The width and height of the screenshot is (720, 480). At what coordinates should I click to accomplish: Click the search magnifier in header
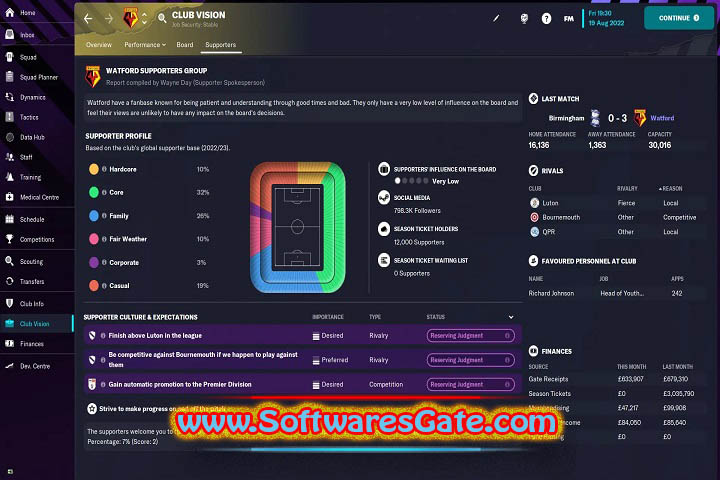(x=162, y=18)
